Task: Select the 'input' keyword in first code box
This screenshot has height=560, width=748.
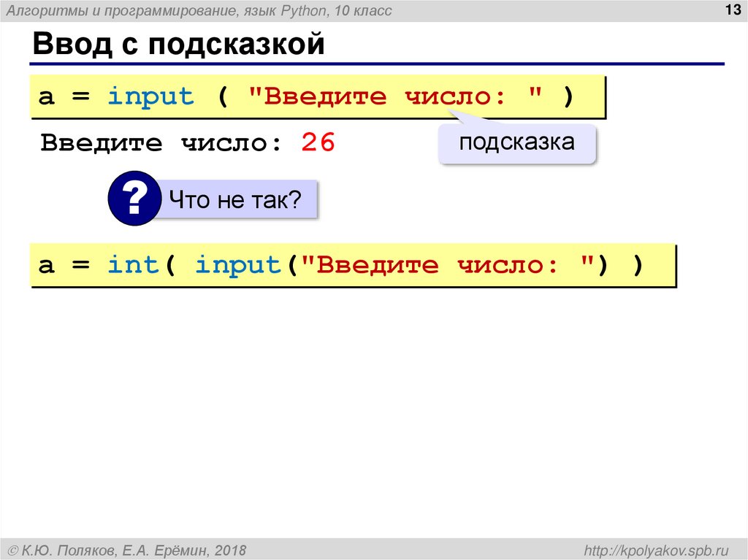Action: coord(150,96)
